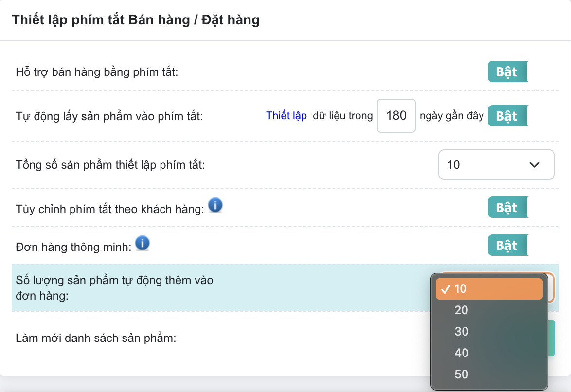This screenshot has width=571, height=392.
Task: Click 'Số lượng sản phẩm tự động thêm vào đơn hàng' label
Action: [114, 288]
